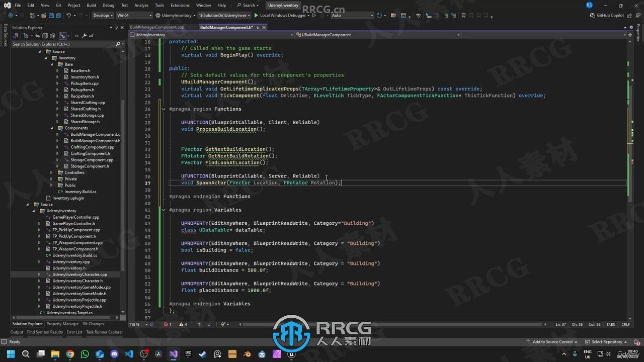Click the Show All Files icon in Solution Explorer

[x=52, y=36]
